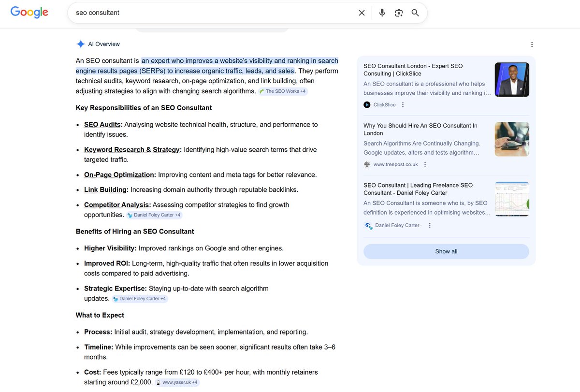Start voice search with microphone icon
This screenshot has height=392, width=580.
tap(382, 13)
